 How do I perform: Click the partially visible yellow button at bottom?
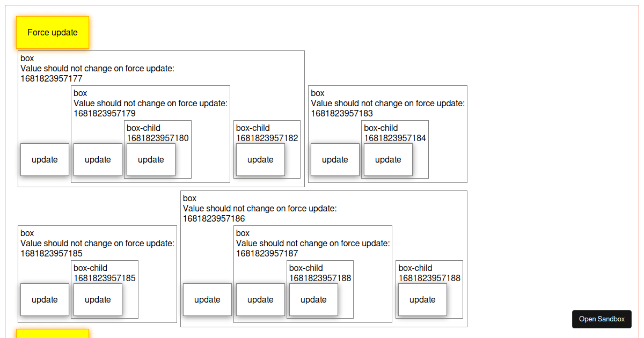[x=52, y=335]
